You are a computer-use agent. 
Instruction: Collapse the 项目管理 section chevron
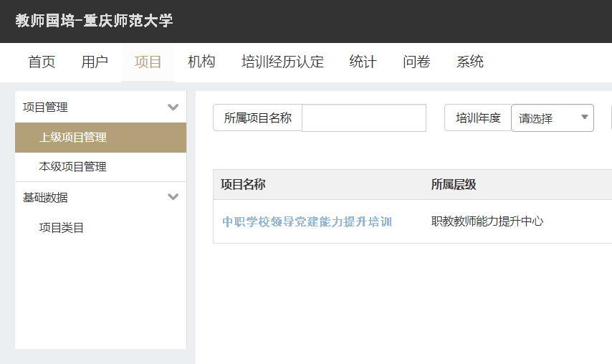[173, 107]
